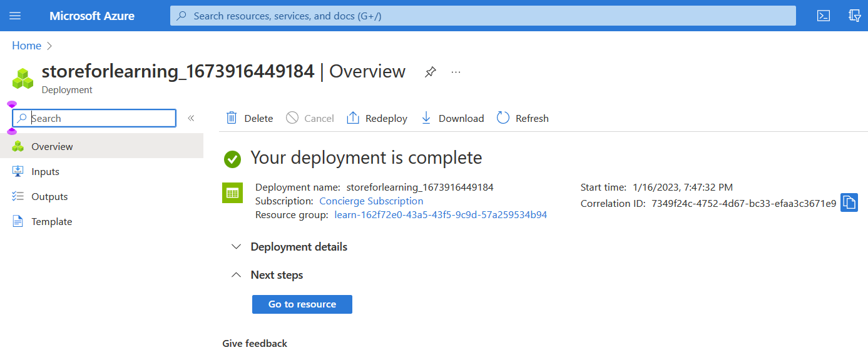Click the Template document icon
This screenshot has width=868, height=350.
[x=18, y=221]
